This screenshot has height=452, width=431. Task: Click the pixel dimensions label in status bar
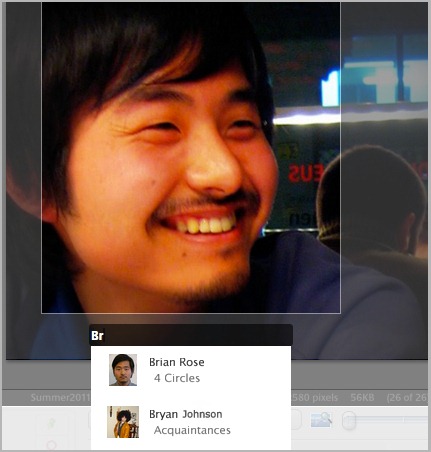(314, 397)
